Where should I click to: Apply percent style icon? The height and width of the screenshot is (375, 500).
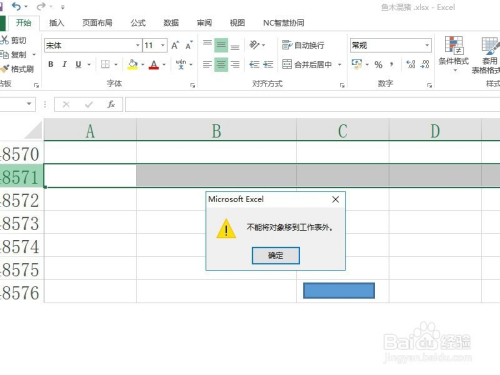(378, 64)
